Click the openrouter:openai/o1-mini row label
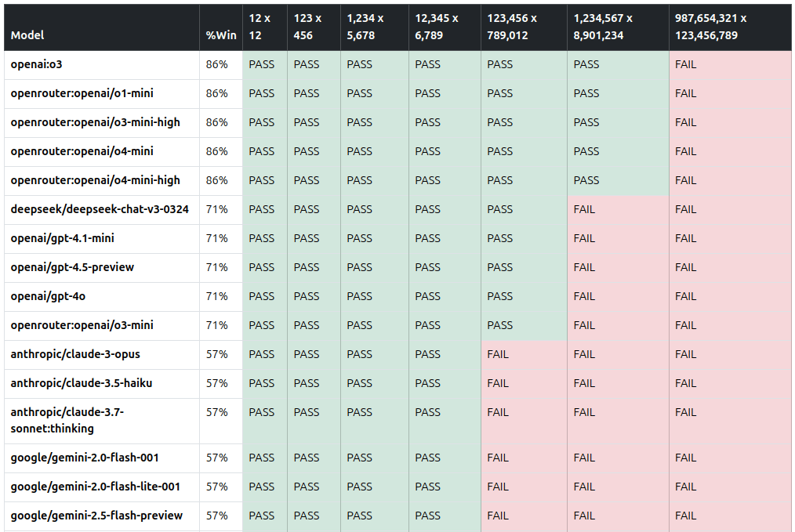Screen dimensions: 795x532 tap(82, 93)
